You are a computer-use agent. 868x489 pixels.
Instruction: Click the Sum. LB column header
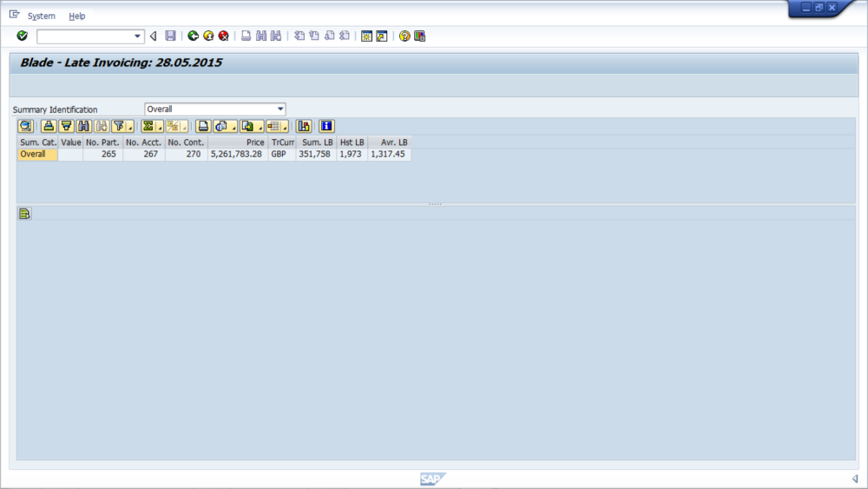coord(316,142)
